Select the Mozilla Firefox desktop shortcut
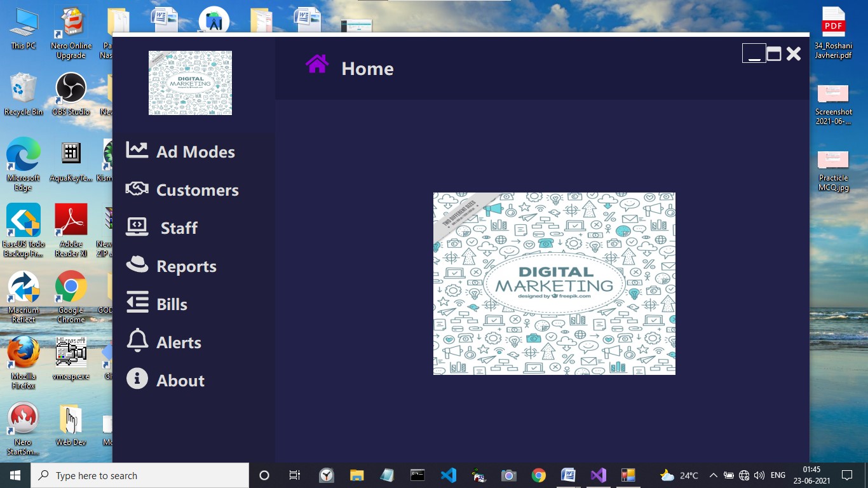868x488 pixels. coord(24,363)
